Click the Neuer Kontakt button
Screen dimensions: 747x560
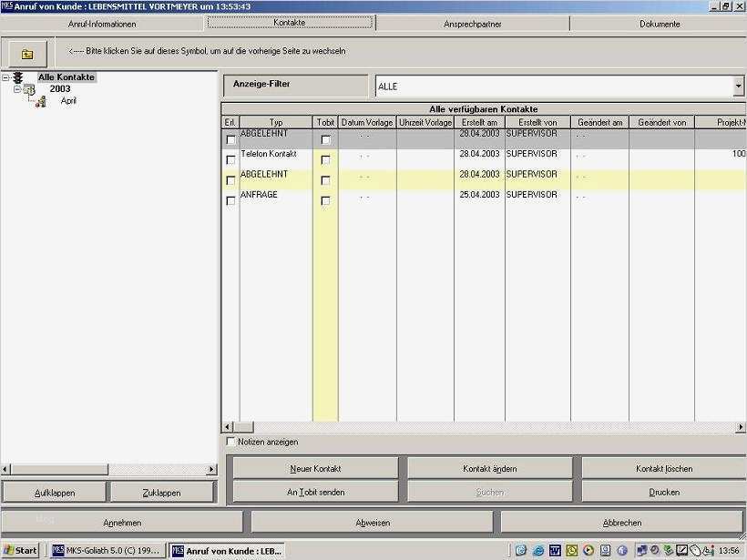tap(315, 469)
